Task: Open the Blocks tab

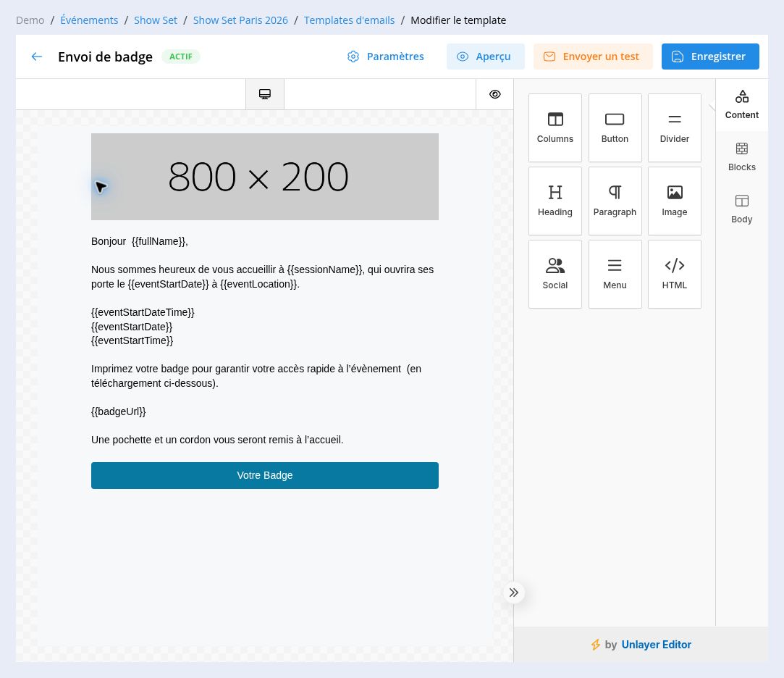Action: (741, 157)
